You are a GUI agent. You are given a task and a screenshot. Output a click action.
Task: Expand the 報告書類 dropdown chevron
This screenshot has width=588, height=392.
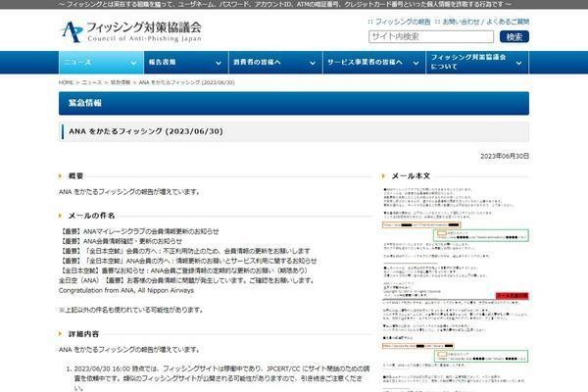click(x=219, y=64)
